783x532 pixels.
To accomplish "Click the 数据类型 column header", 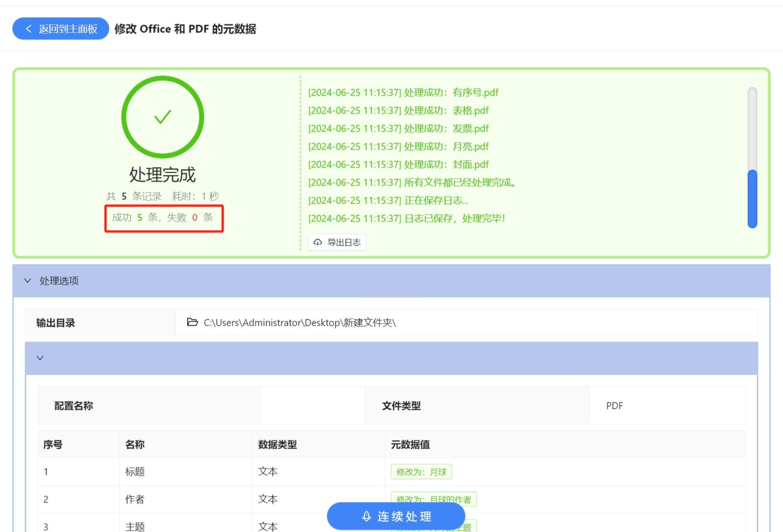I will (277, 445).
